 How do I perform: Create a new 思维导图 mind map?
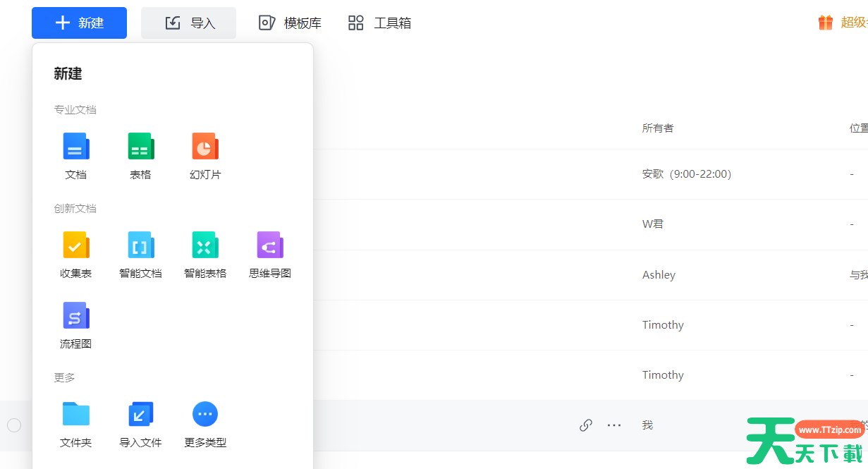pyautogui.click(x=270, y=245)
